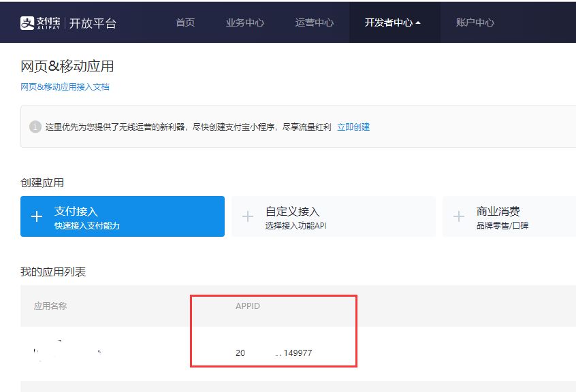
Task: Click the Alipay logo icon
Action: pyautogui.click(x=27, y=22)
